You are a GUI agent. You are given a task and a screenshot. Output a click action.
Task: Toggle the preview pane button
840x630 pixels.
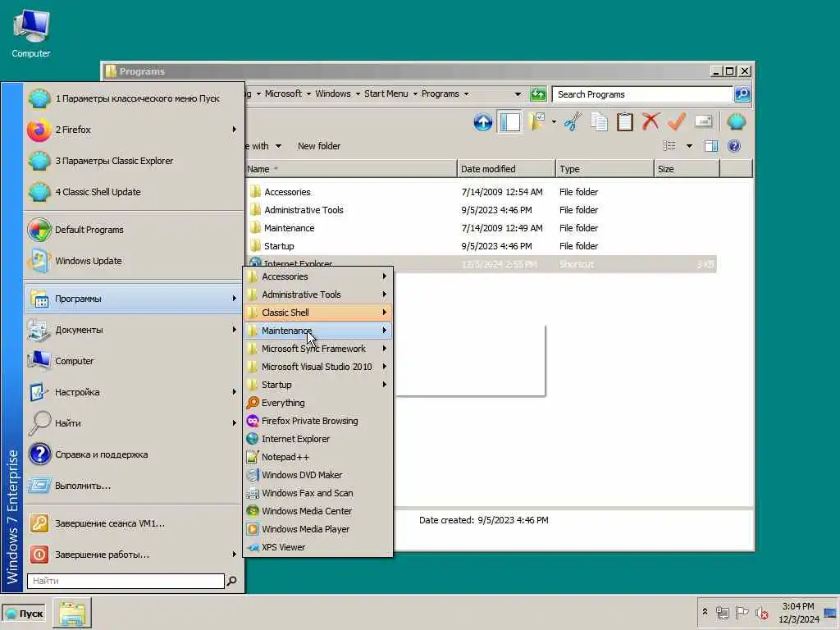[711, 146]
